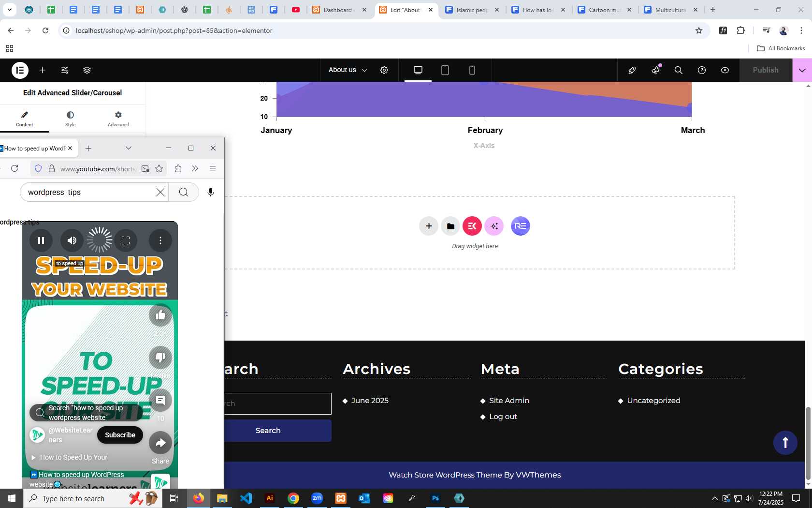Reload the Firefox page

click(14, 168)
